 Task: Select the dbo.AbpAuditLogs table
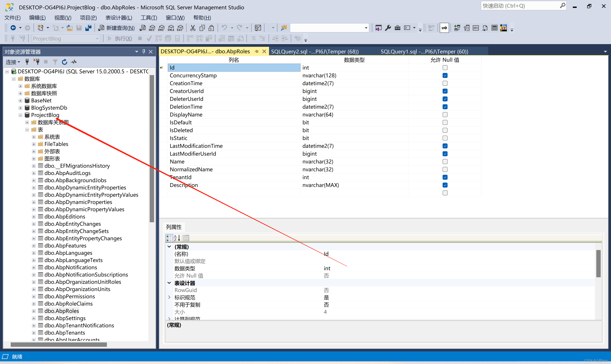[67, 173]
